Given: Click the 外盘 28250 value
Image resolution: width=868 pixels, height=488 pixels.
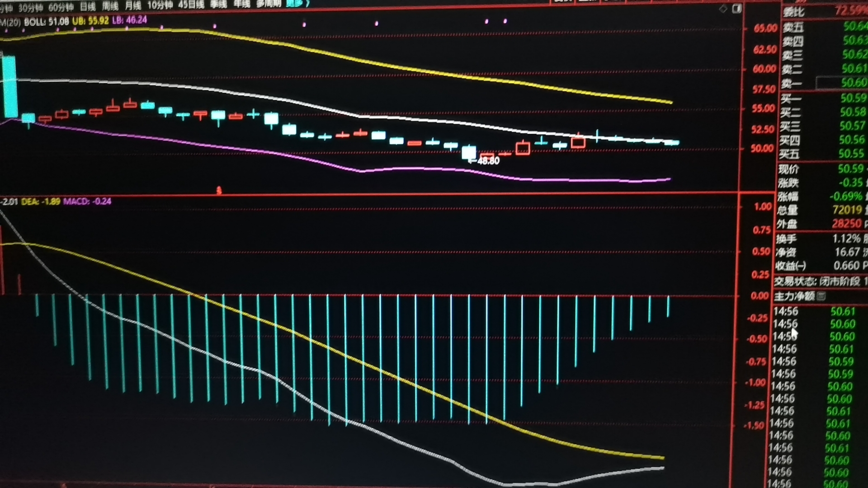Looking at the screenshot, I should point(847,224).
